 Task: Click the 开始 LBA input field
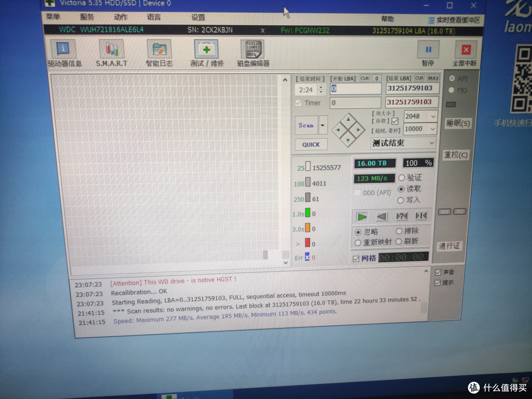356,89
